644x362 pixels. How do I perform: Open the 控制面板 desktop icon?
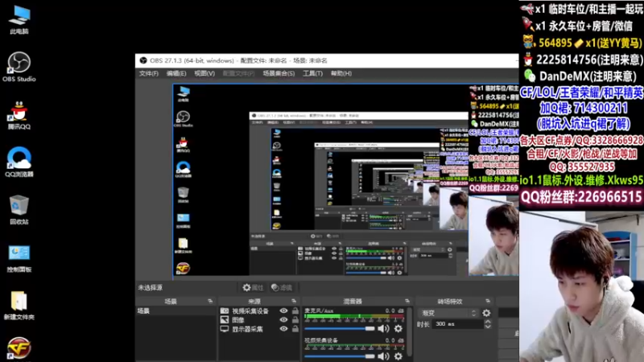(19, 257)
